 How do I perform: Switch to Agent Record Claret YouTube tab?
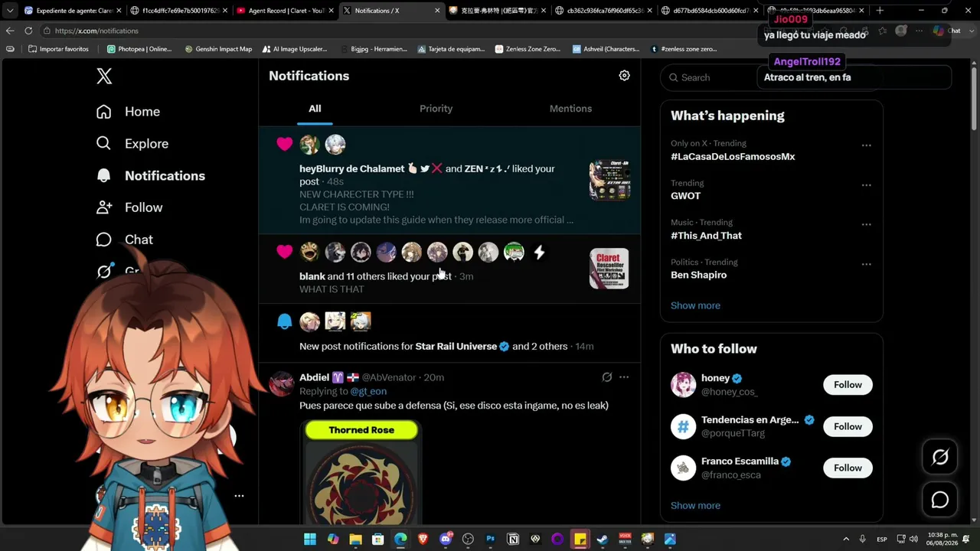click(285, 11)
